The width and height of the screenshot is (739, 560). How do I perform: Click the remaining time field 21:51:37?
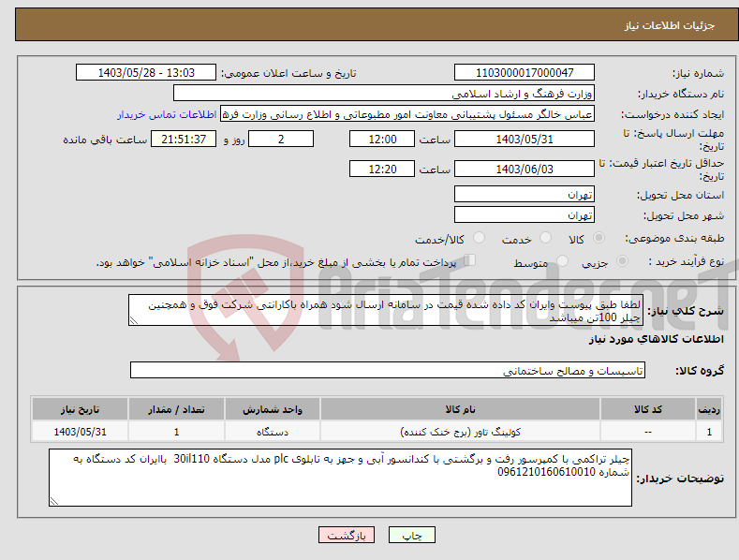pos(184,139)
